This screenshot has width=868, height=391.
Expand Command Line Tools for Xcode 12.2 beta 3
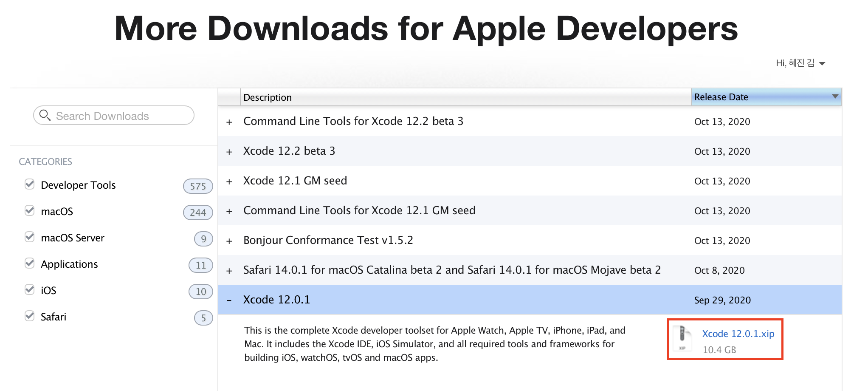click(x=229, y=122)
